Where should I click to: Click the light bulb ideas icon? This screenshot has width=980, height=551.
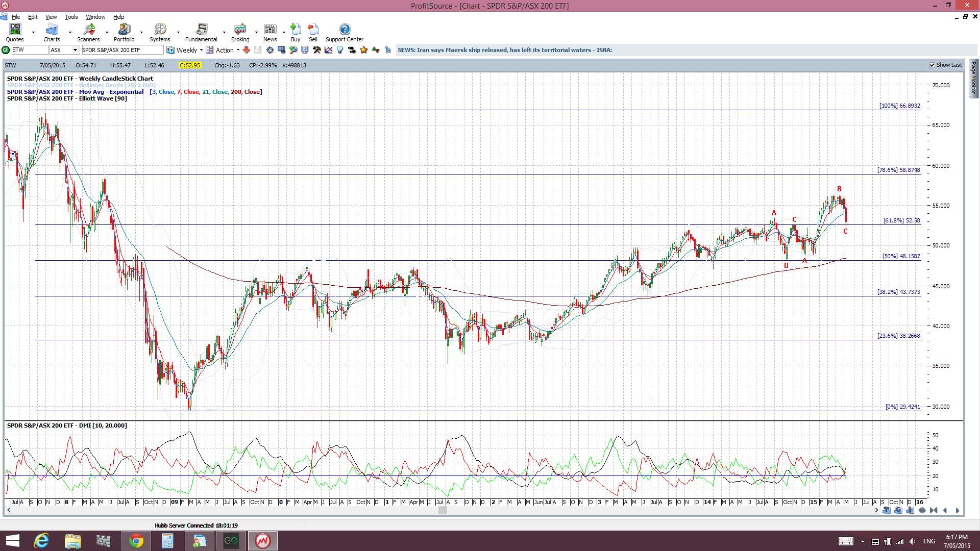tap(340, 50)
